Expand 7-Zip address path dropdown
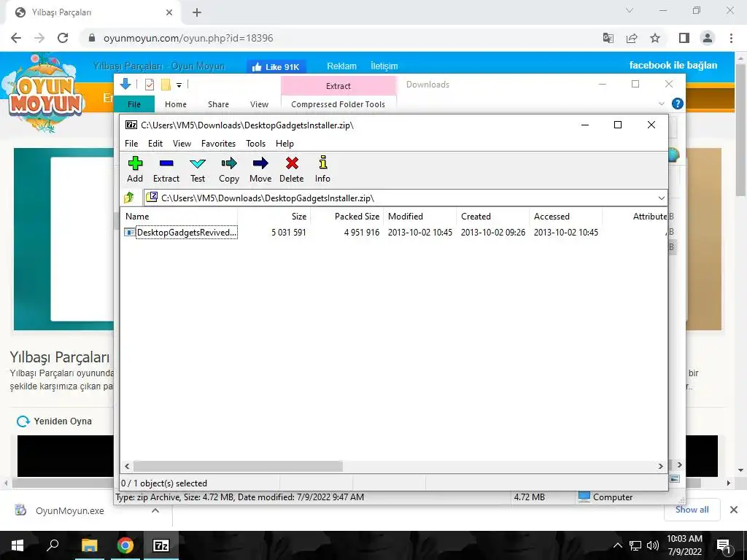This screenshot has width=747, height=560. 661,198
